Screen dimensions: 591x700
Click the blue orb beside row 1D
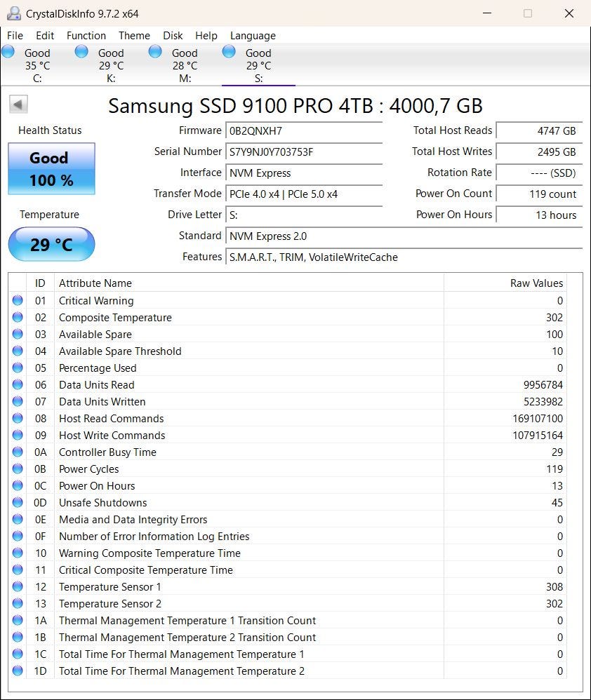click(x=18, y=671)
